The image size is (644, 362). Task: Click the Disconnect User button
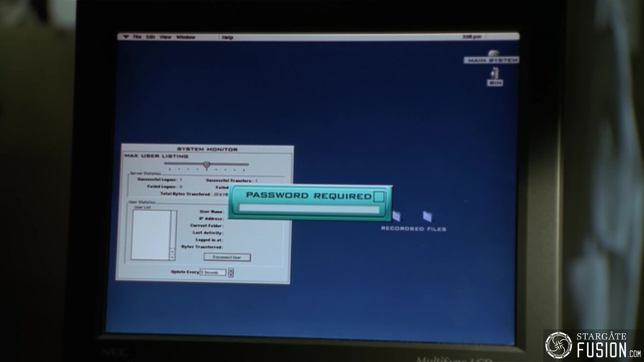tap(227, 257)
